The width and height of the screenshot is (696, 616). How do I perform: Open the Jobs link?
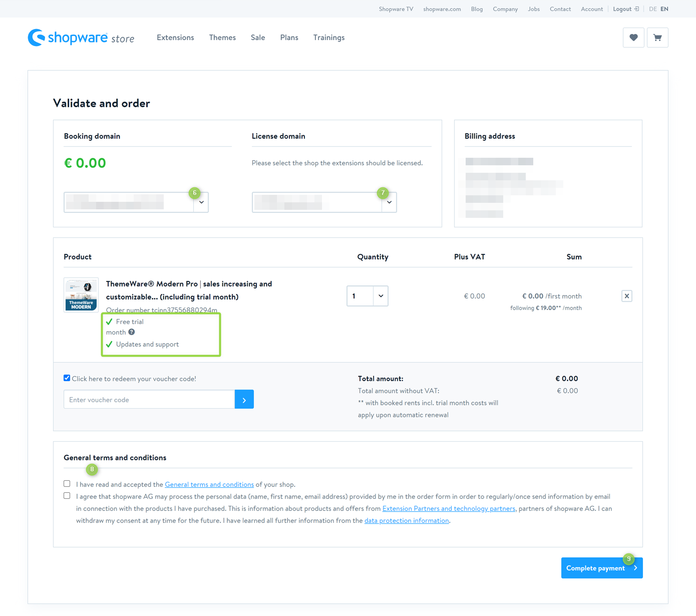pyautogui.click(x=534, y=9)
